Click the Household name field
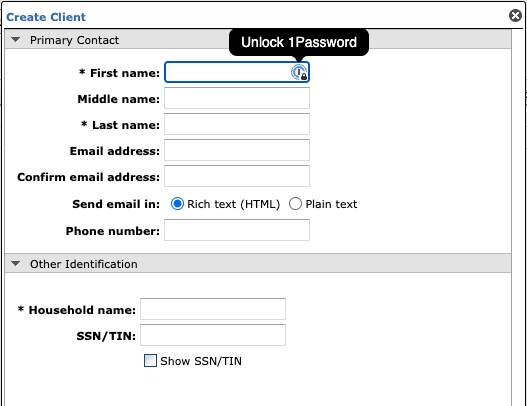The height and width of the screenshot is (406, 527). [213, 309]
